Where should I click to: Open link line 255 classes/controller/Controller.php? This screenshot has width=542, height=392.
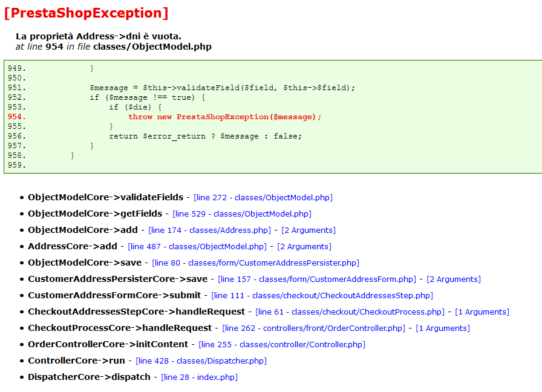282,344
